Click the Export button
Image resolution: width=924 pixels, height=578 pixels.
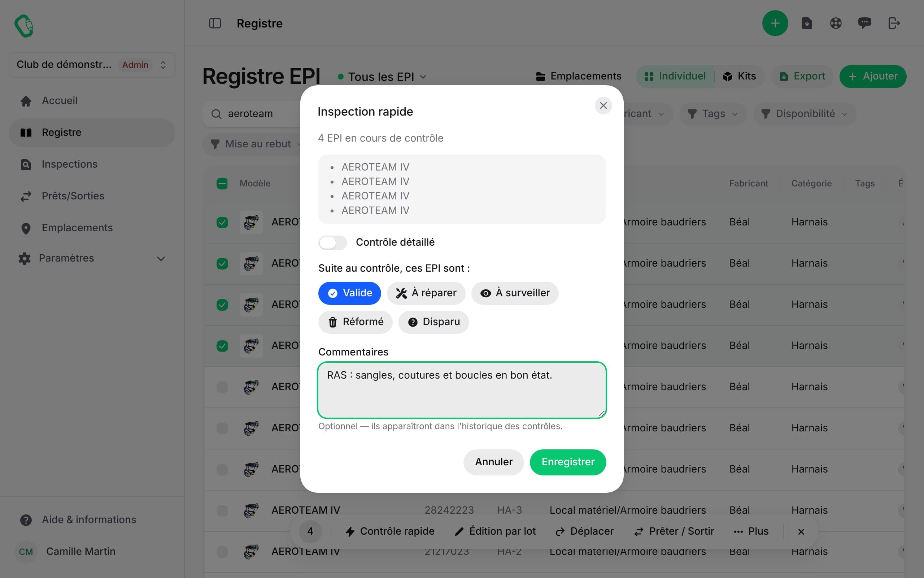coord(802,77)
